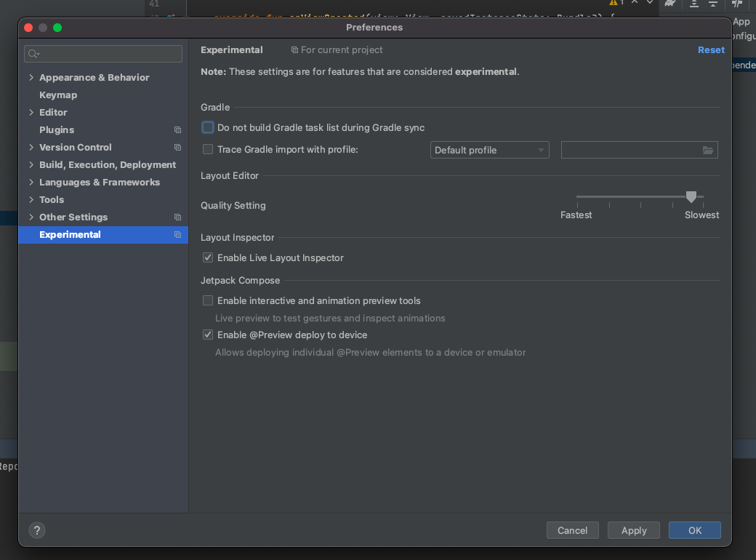The width and height of the screenshot is (756, 560).
Task: Click the project-level icon beside Experimental item
Action: click(x=177, y=235)
